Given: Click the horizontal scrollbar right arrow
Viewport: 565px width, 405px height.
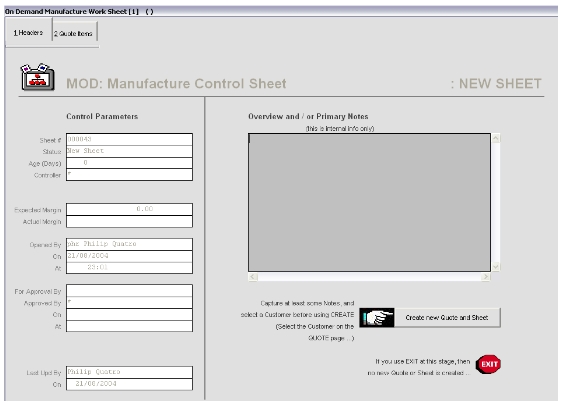Looking at the screenshot, I should point(486,277).
